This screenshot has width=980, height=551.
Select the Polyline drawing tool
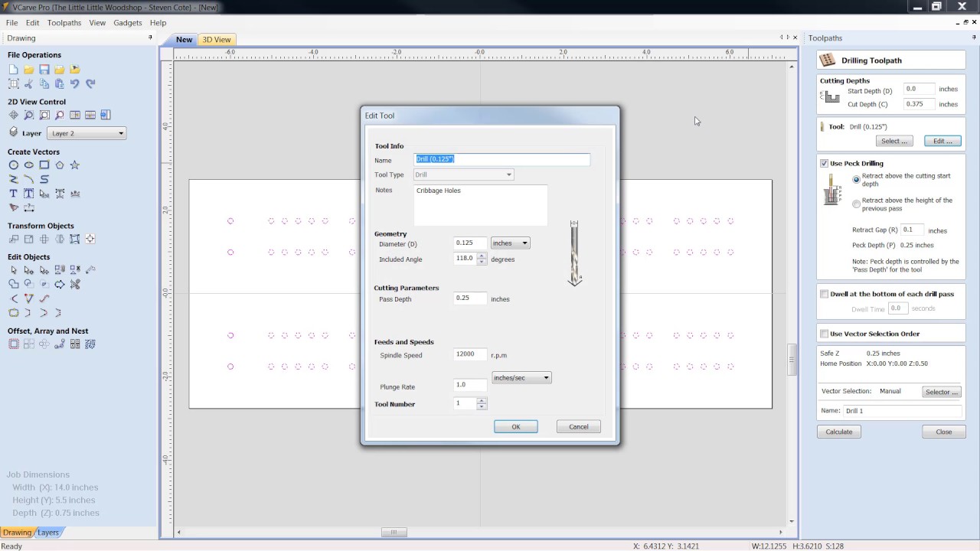[x=13, y=179]
